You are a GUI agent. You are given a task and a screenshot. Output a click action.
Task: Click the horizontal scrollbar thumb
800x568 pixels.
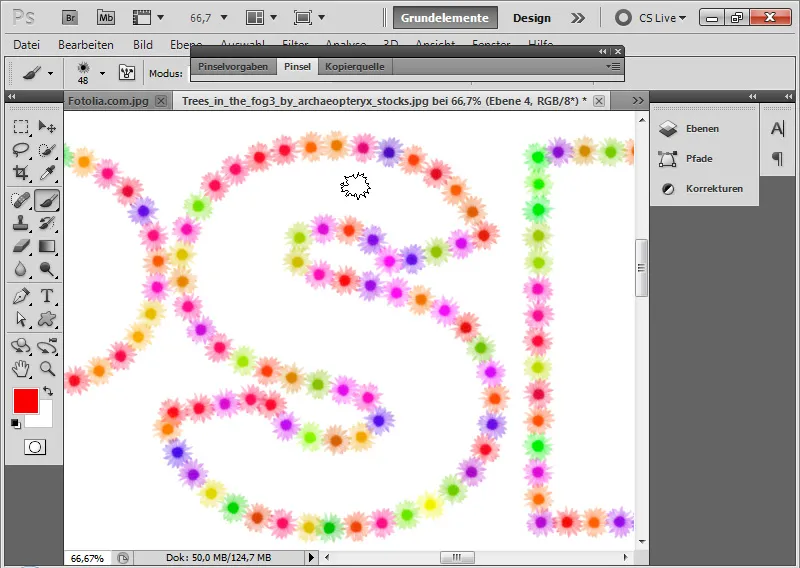click(457, 557)
